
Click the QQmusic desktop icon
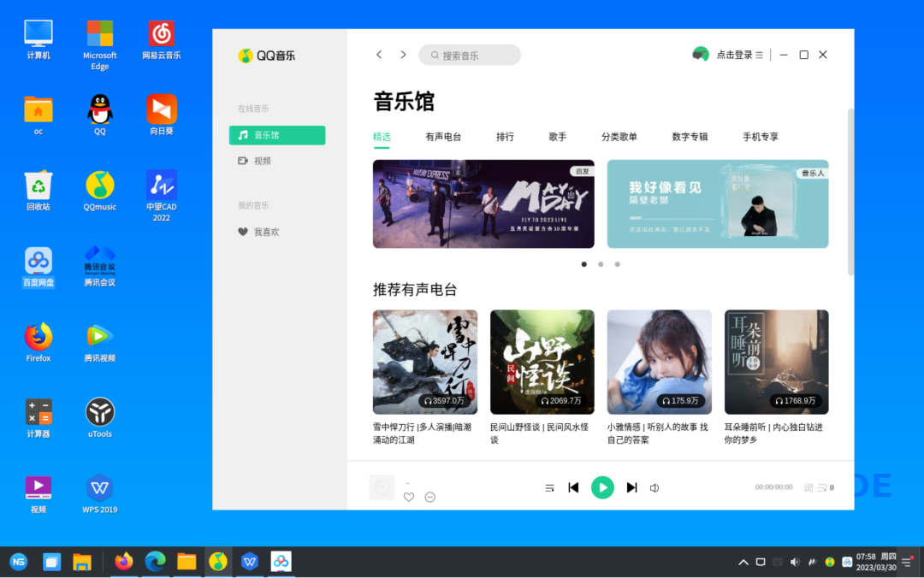[x=99, y=192]
